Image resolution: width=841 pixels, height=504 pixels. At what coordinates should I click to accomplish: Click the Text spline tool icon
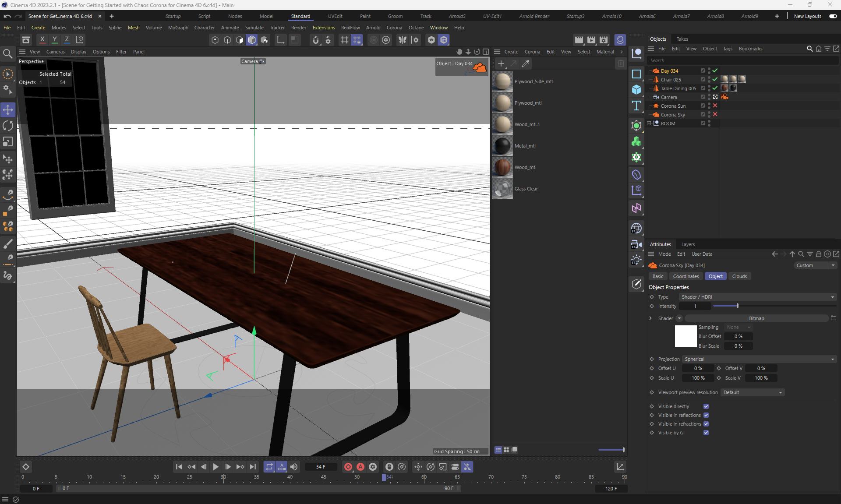coord(636,106)
